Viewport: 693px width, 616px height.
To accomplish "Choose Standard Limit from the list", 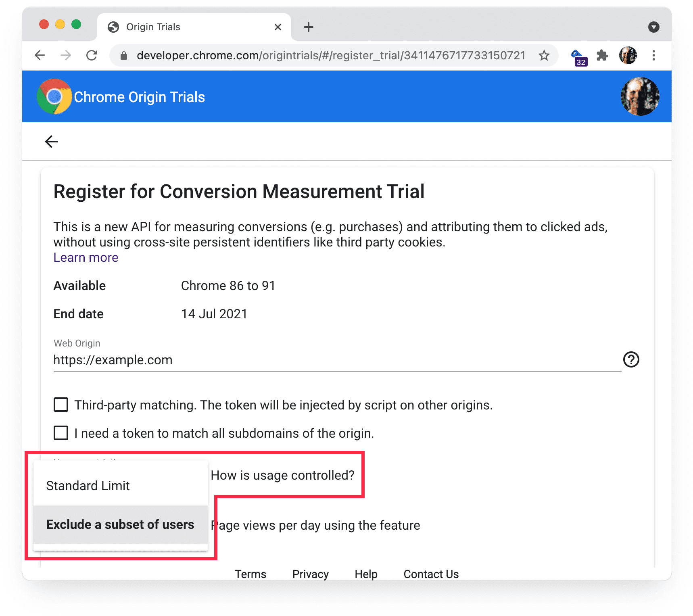I will point(88,486).
